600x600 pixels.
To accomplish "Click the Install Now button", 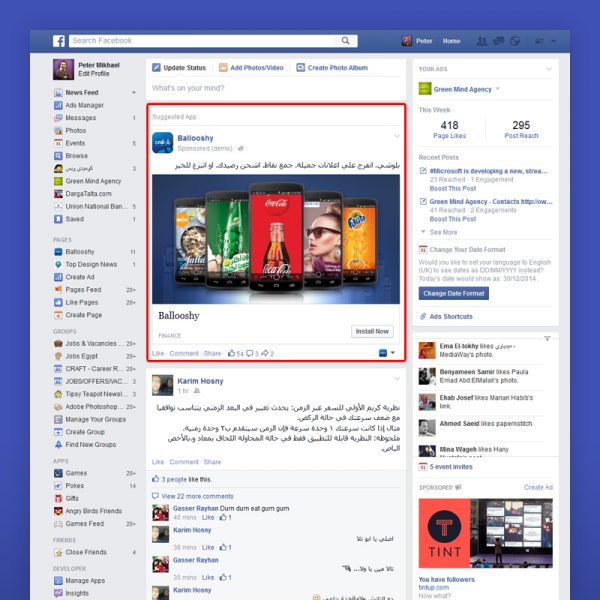I will click(372, 331).
